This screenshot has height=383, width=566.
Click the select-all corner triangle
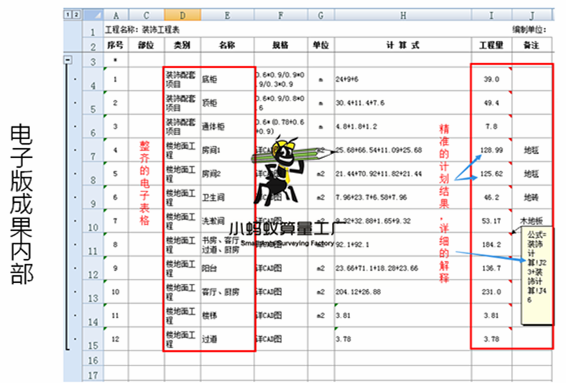pos(93,15)
